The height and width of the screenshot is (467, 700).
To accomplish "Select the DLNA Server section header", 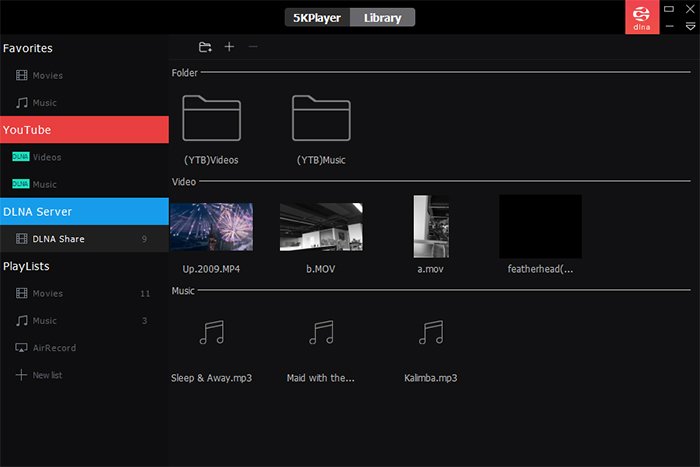I will click(x=84, y=212).
